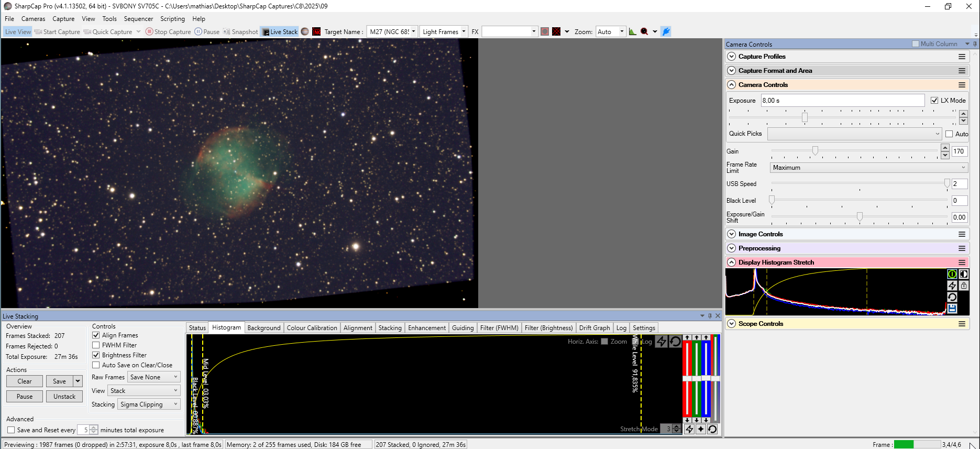
Task: Click the Snapshot toolbar button
Action: pyautogui.click(x=241, y=31)
